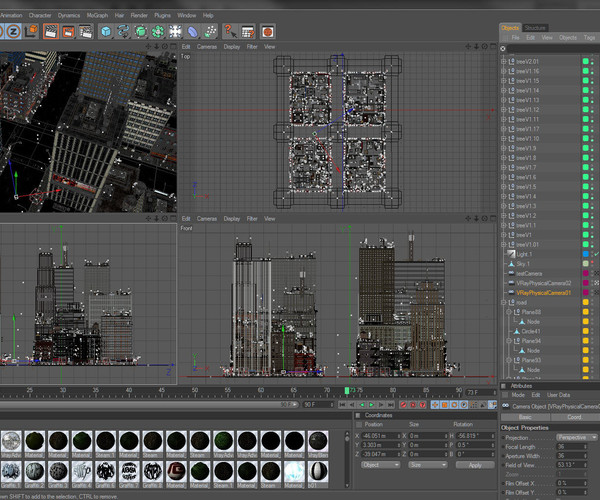Click User Data in Attributes panel

(558, 395)
